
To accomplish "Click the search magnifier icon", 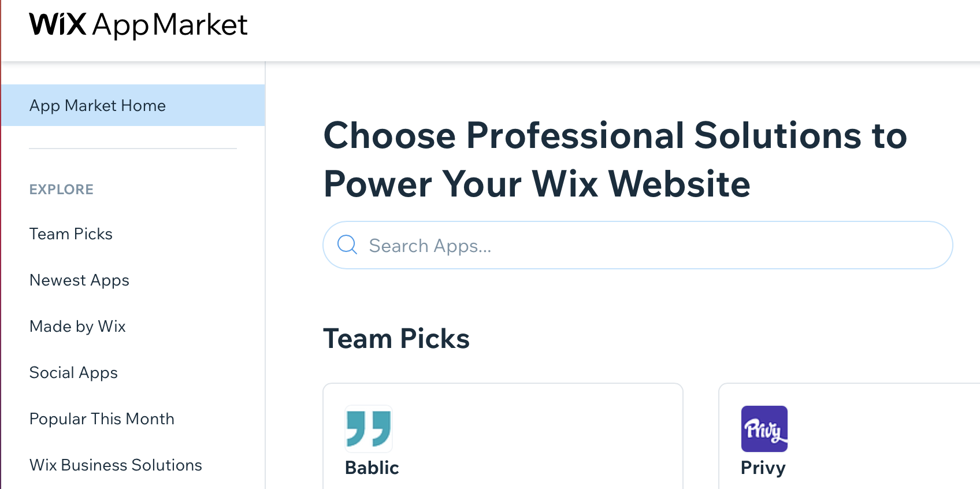I will click(x=347, y=244).
